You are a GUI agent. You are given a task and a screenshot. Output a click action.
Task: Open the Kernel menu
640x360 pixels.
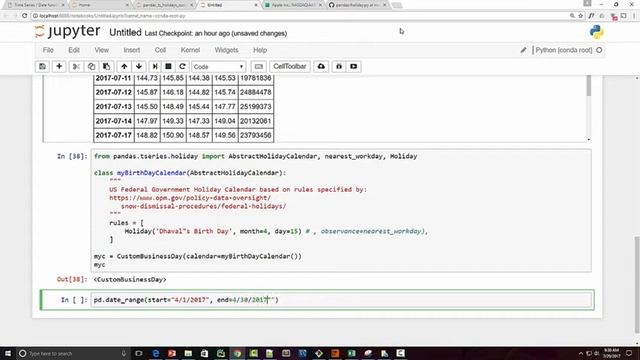coord(190,50)
